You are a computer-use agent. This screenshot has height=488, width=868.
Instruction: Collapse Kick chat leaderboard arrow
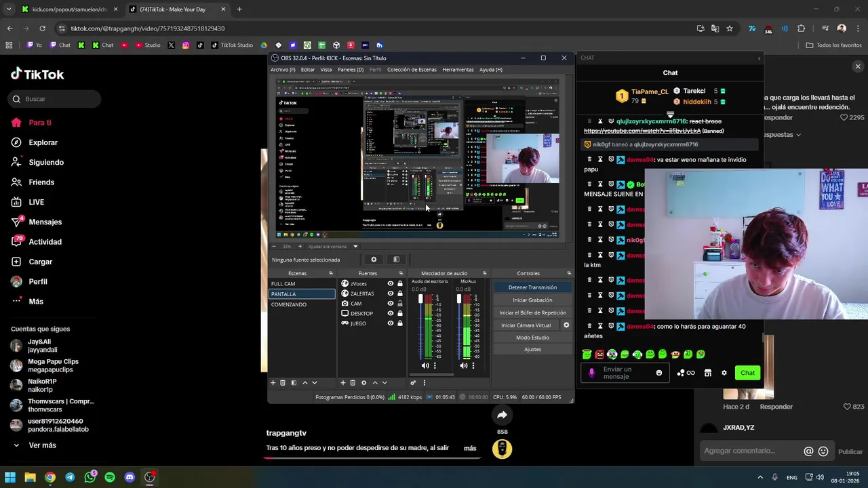coord(670,115)
